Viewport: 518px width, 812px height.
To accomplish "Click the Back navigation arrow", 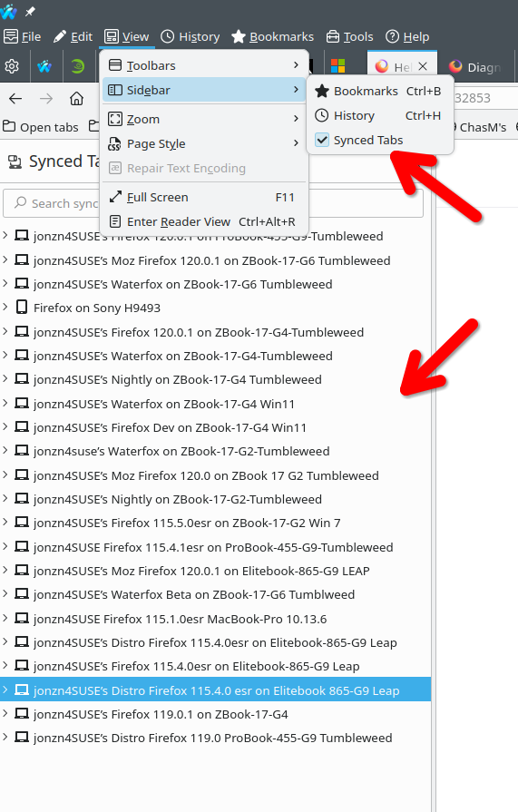I will 15,98.
